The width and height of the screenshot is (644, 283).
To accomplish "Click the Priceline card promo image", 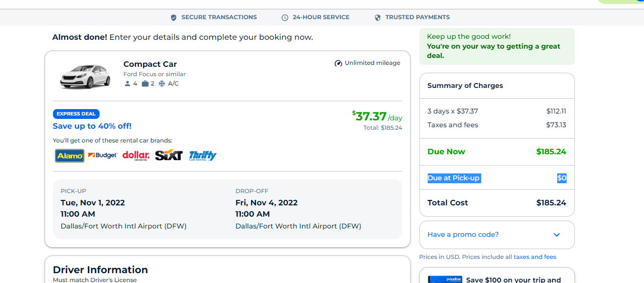I will pyautogui.click(x=445, y=280).
